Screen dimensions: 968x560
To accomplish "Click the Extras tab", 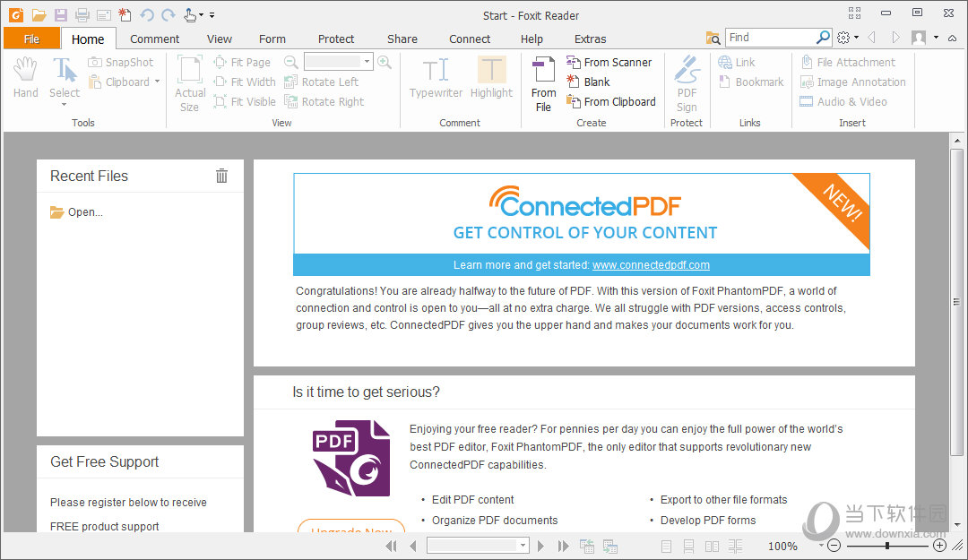I will [x=590, y=39].
